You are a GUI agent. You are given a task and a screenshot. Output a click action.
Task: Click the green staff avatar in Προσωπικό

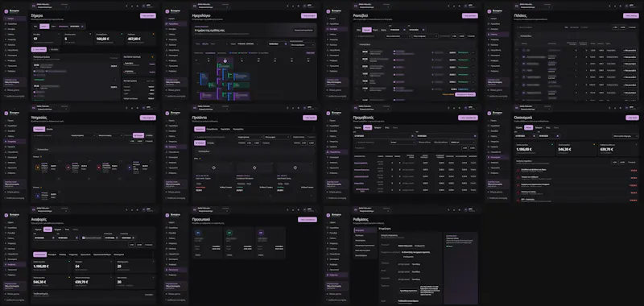point(229,233)
